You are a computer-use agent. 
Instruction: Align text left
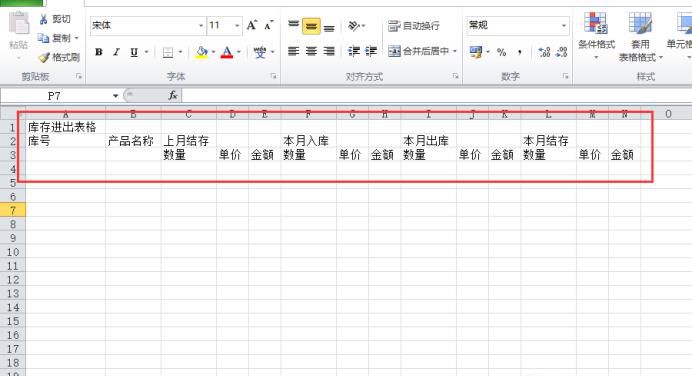tap(293, 52)
